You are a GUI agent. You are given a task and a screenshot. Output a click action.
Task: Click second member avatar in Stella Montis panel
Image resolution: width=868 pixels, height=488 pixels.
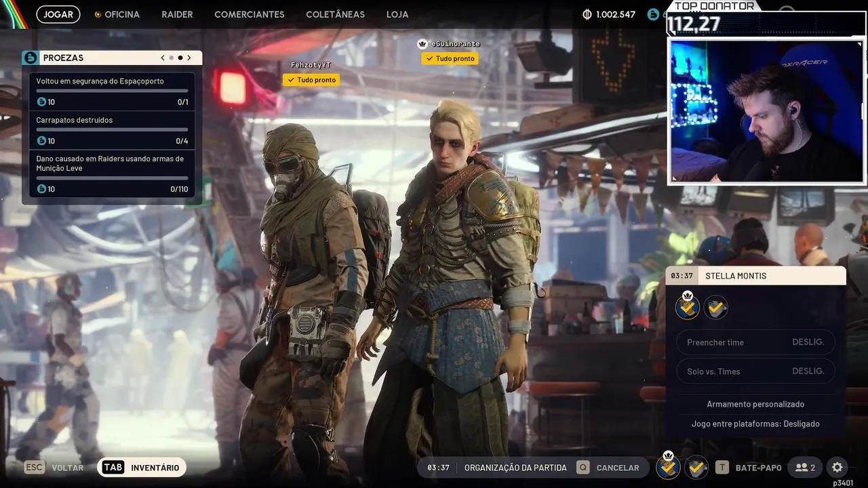click(715, 308)
